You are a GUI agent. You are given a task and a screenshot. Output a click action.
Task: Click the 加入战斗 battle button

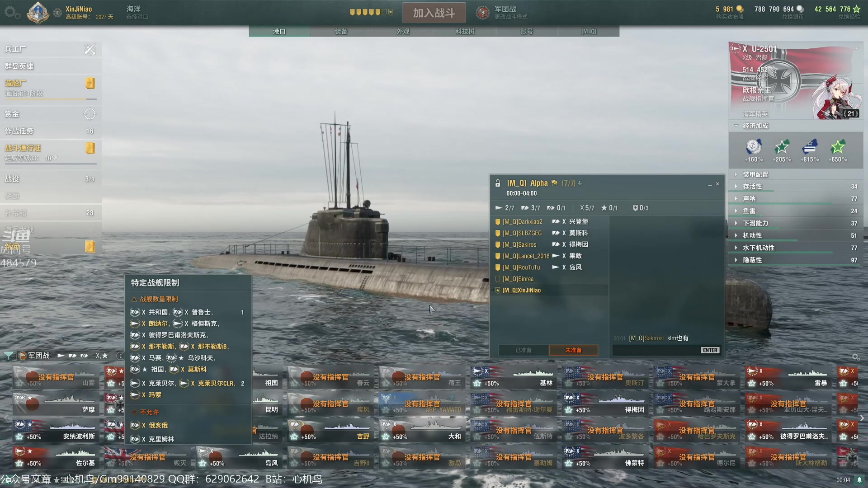(x=434, y=13)
